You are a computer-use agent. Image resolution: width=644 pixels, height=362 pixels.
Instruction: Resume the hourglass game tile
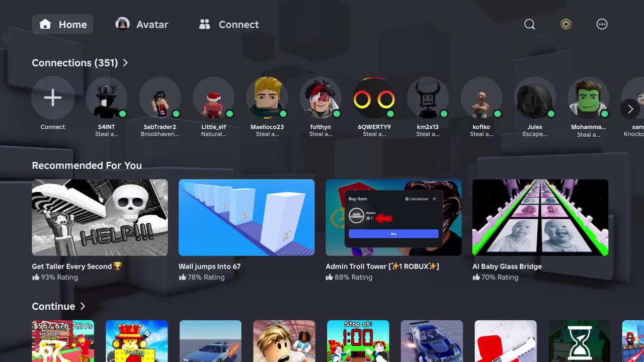coord(579,341)
